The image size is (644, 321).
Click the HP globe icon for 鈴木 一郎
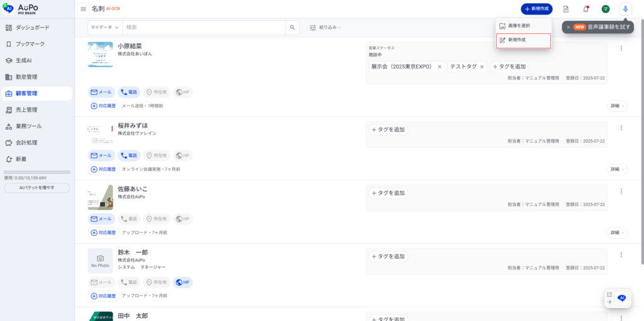(x=182, y=283)
